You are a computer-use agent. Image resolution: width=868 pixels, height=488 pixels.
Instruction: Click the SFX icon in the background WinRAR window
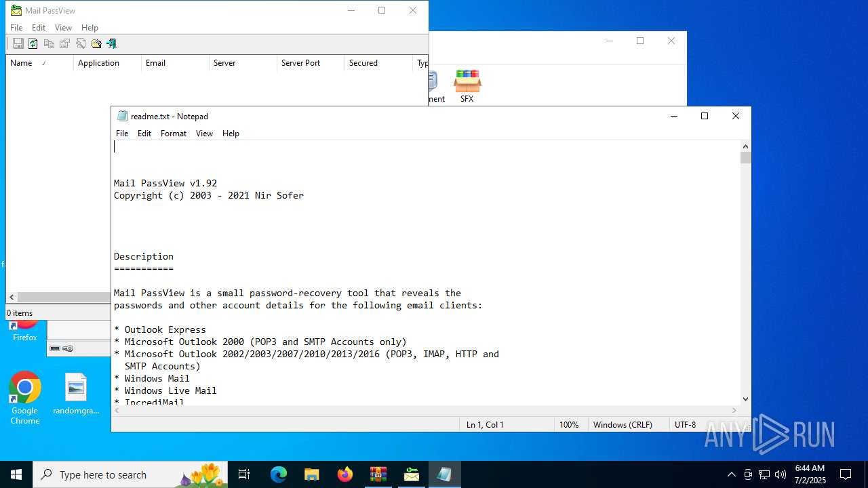pos(467,86)
